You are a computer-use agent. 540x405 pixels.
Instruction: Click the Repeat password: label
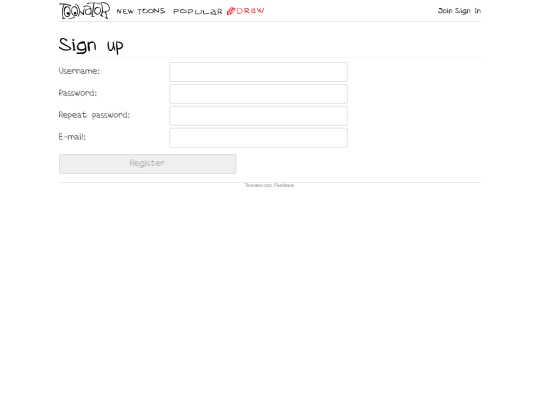coord(94,115)
